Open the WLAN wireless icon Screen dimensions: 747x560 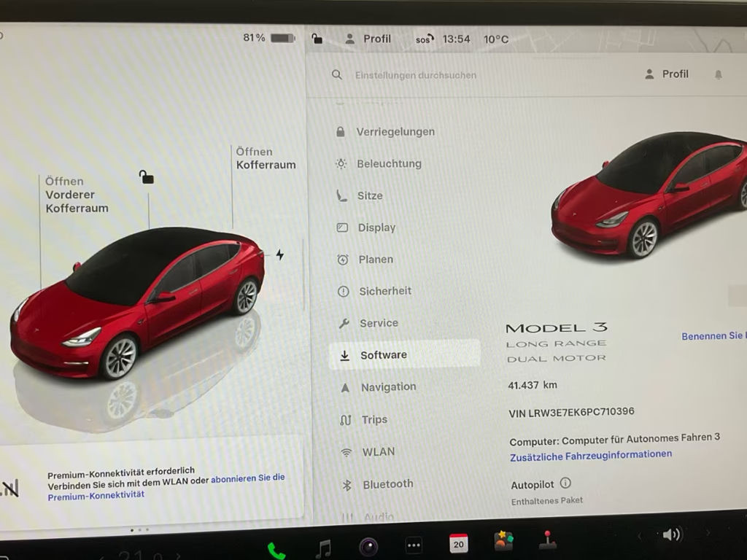pyautogui.click(x=341, y=451)
